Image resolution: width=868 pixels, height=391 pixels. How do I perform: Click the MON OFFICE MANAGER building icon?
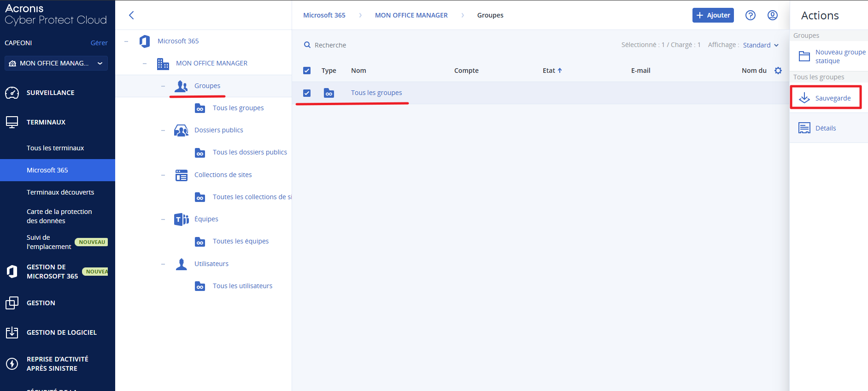163,64
